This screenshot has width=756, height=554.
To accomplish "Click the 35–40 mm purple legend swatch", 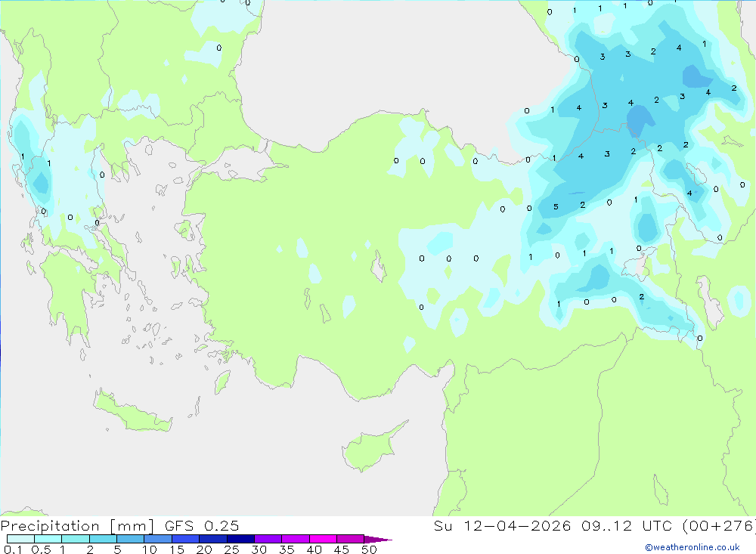I will pos(296,539).
